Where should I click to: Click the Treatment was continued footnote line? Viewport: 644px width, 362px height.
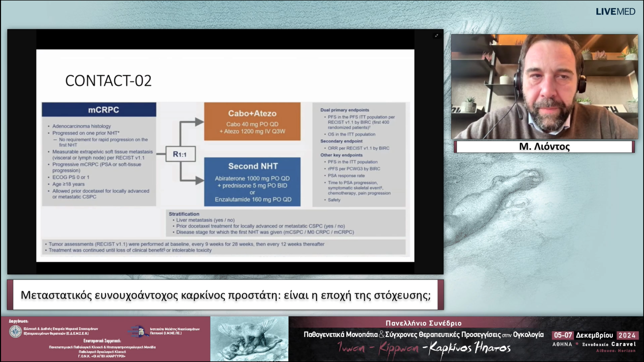point(130,250)
